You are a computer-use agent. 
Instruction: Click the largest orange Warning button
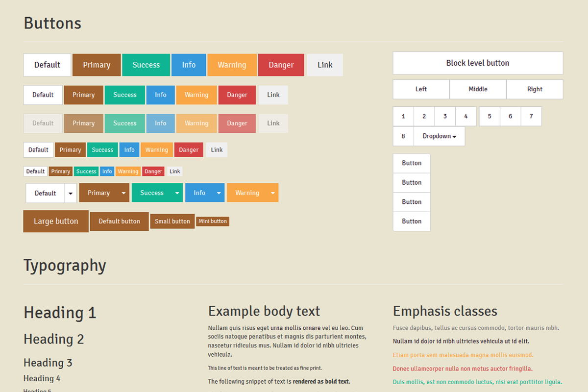232,65
